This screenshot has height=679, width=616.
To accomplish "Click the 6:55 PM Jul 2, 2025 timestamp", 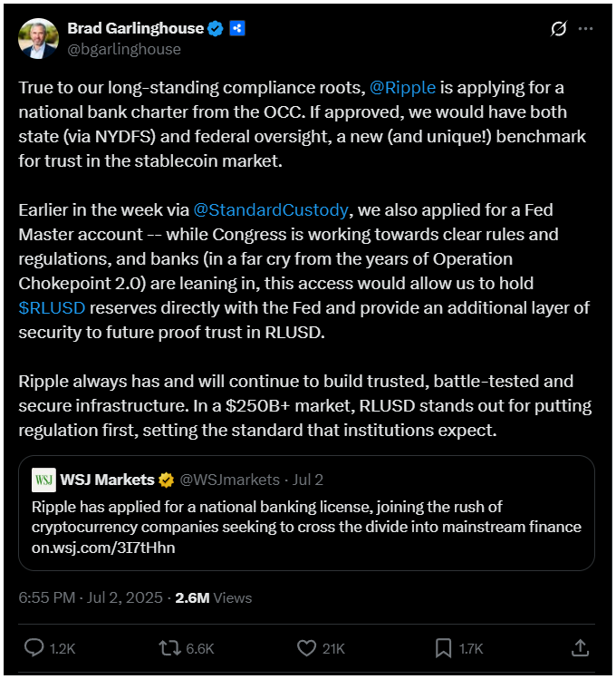I will pos(91,597).
